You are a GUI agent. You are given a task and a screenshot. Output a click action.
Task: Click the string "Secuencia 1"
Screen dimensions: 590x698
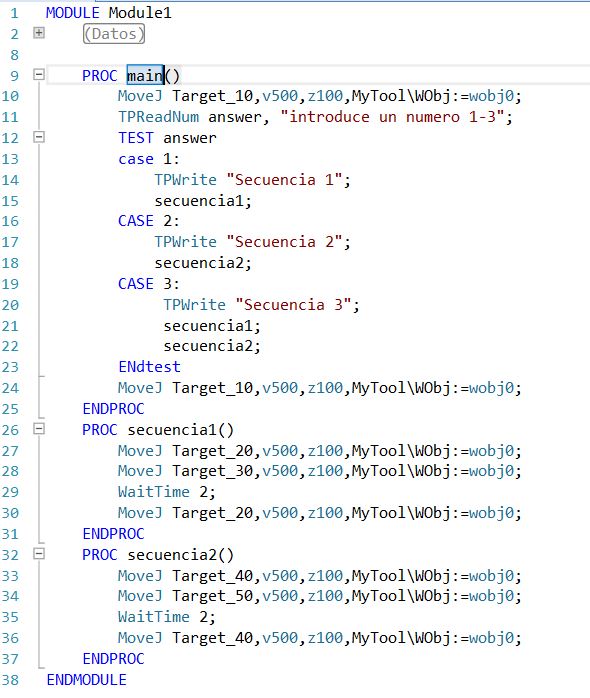(x=284, y=180)
